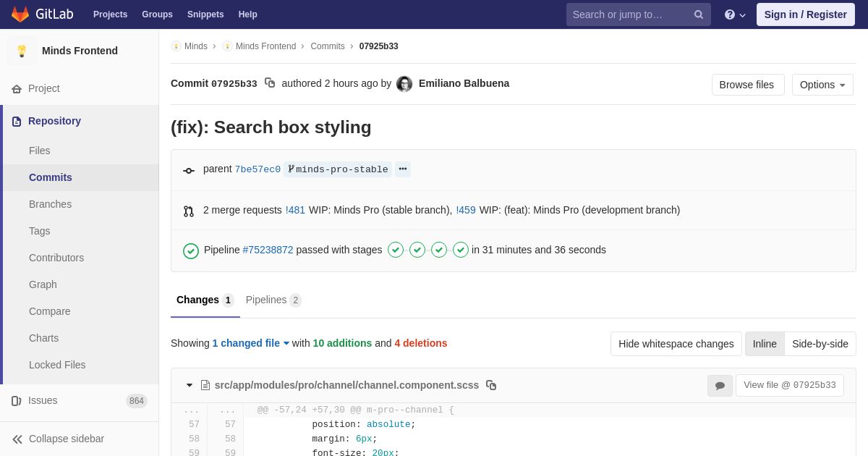Screen dimensions: 868x456
Task: Open Branches in the repository sidebar
Action: [x=50, y=204]
